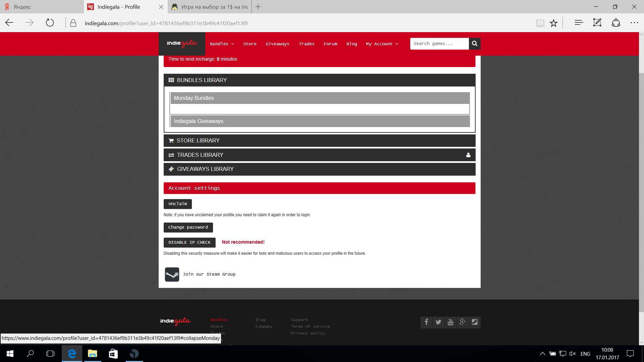Screen dimensions: 644x362
Task: Open the Edge Hub icon
Action: point(579,23)
